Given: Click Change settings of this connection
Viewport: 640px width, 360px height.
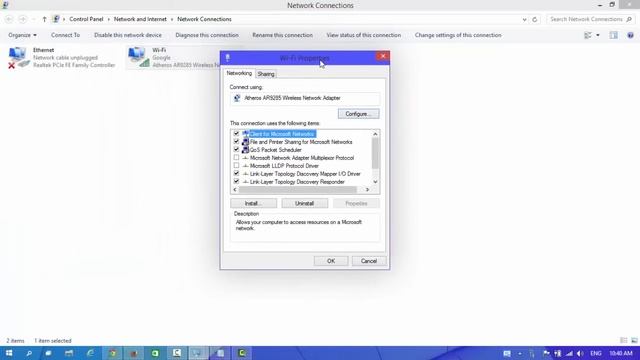Looking at the screenshot, I should click(458, 36).
